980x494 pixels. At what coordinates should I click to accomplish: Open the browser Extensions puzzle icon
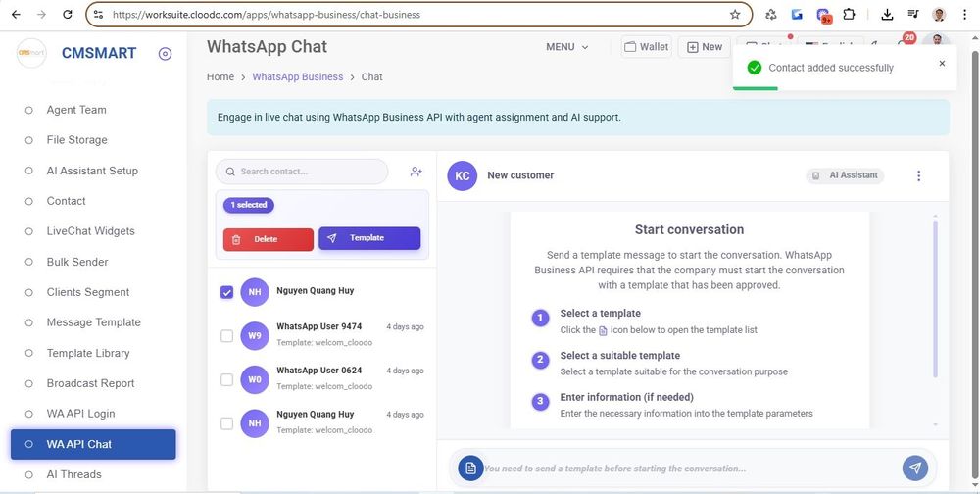point(849,15)
